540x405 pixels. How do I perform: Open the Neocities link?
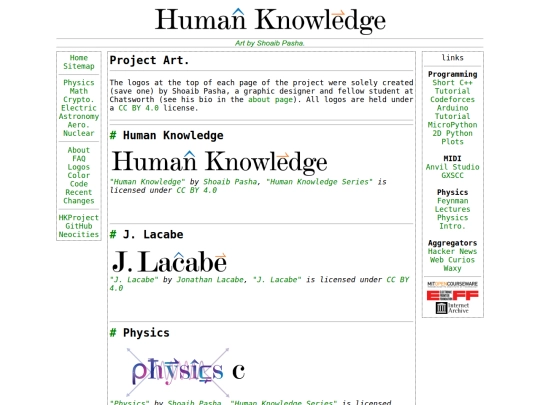point(79,235)
